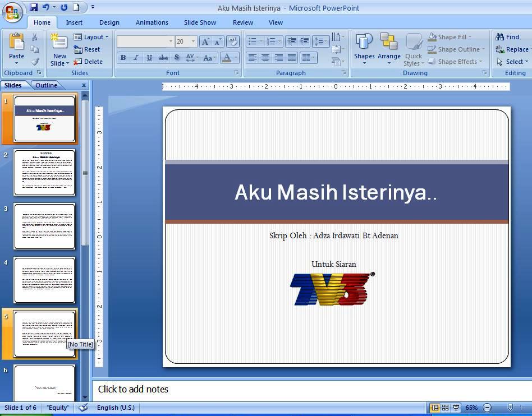Toggle Underline formatting
Screen dimensions: 532x416
tap(149, 58)
